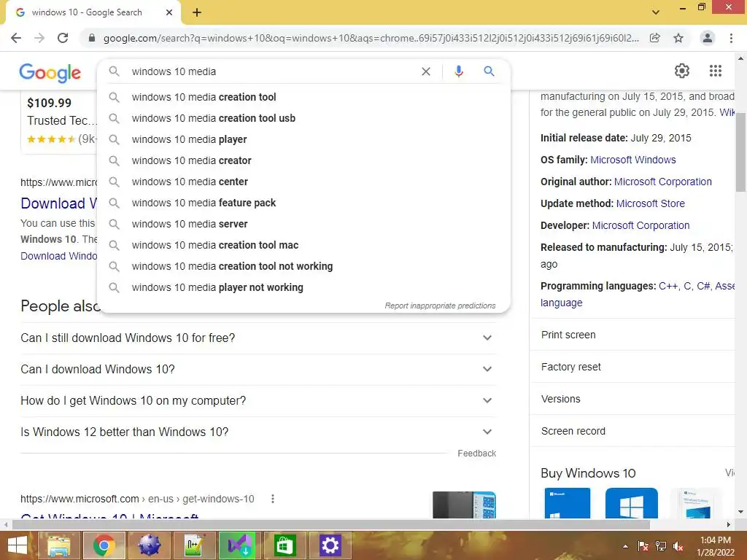Screen dimensions: 747x560
Task: Expand 'How do I get Windows 10 on my computer?'
Action: pos(258,401)
